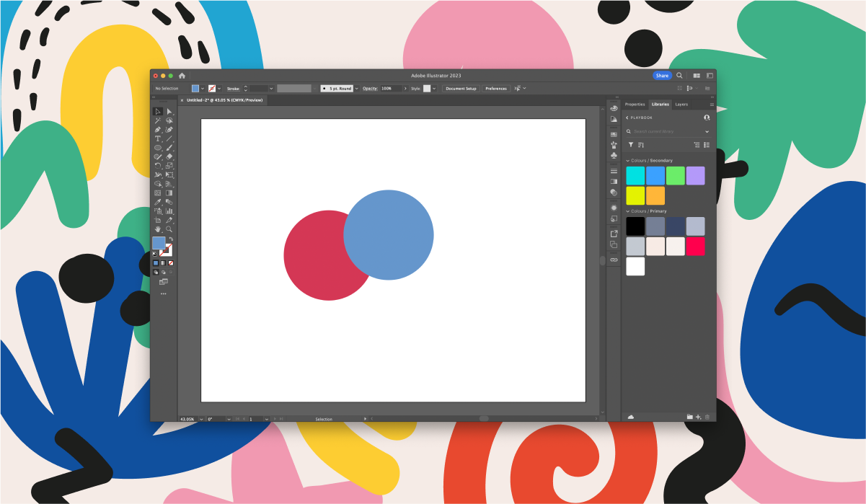The width and height of the screenshot is (866, 504).
Task: Pick the cyan swatch in Secondary colours
Action: (635, 176)
